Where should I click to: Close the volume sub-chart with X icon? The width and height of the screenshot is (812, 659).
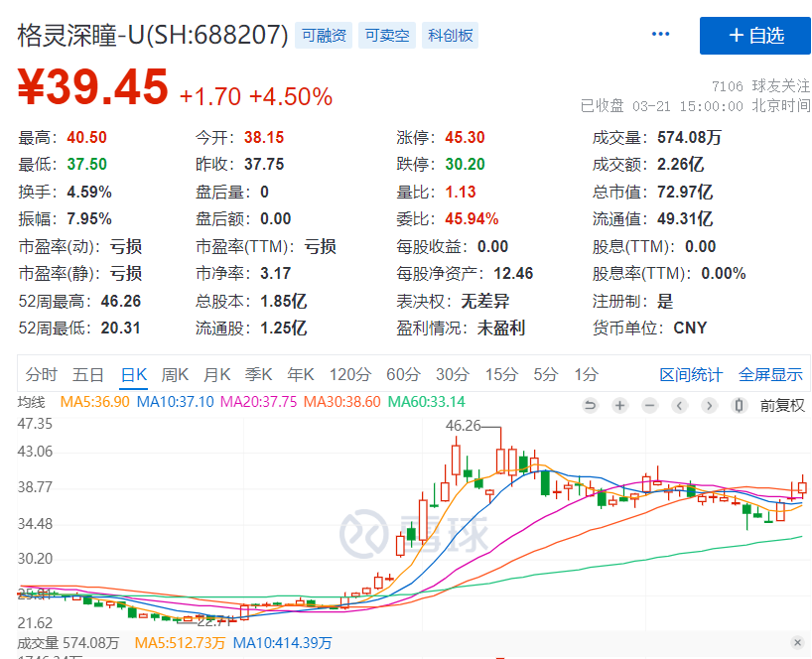(x=797, y=642)
